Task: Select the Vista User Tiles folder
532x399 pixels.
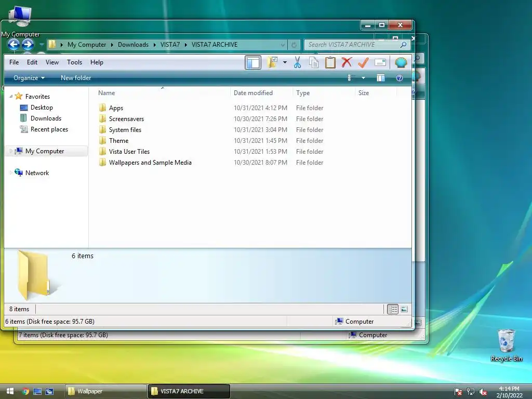Action: click(129, 151)
